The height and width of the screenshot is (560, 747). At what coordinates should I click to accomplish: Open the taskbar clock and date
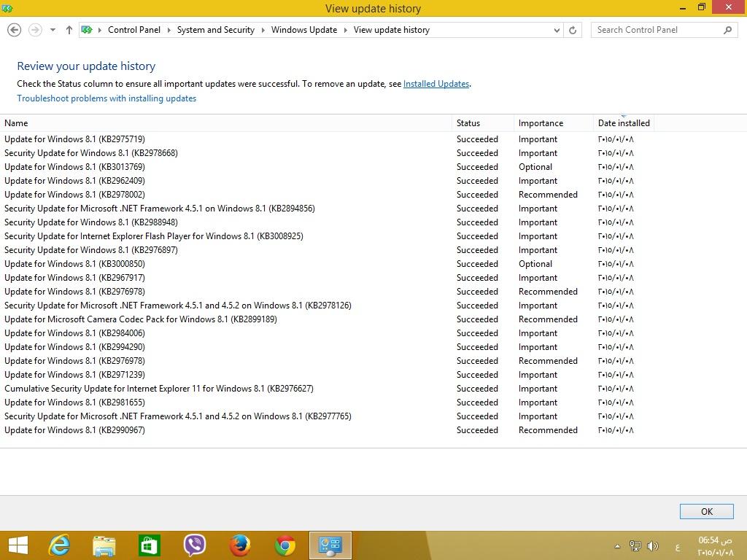click(716, 546)
